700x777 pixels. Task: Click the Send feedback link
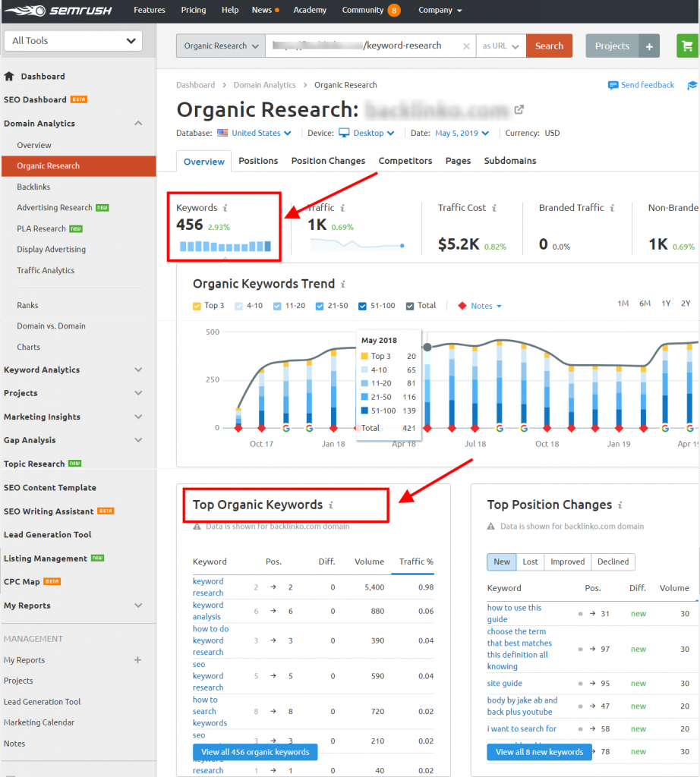pyautogui.click(x=648, y=85)
